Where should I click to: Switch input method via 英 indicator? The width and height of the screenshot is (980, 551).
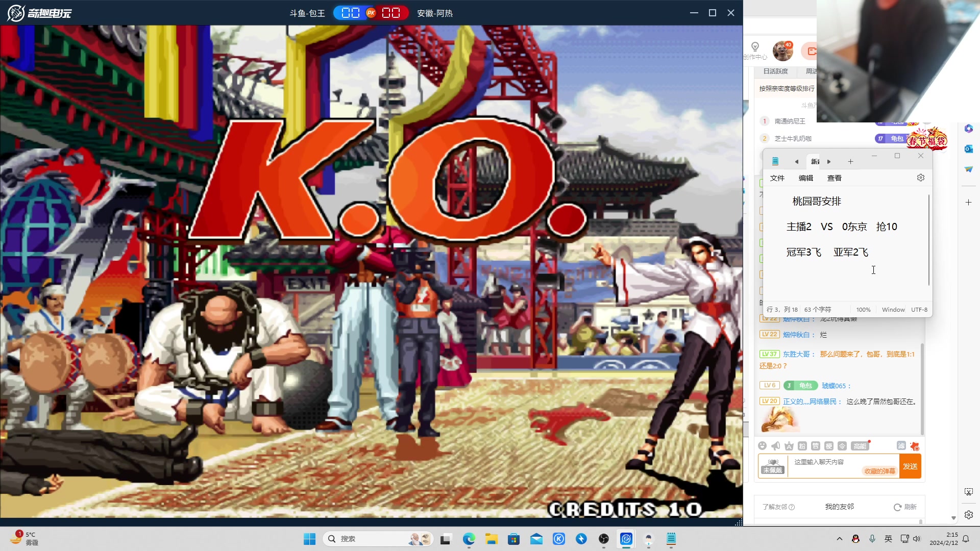click(889, 539)
